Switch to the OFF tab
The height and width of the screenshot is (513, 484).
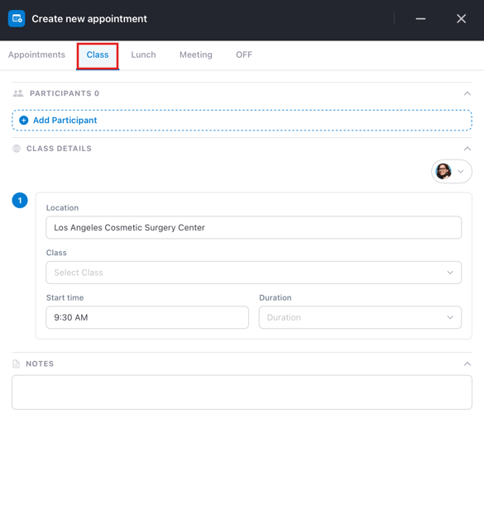244,55
